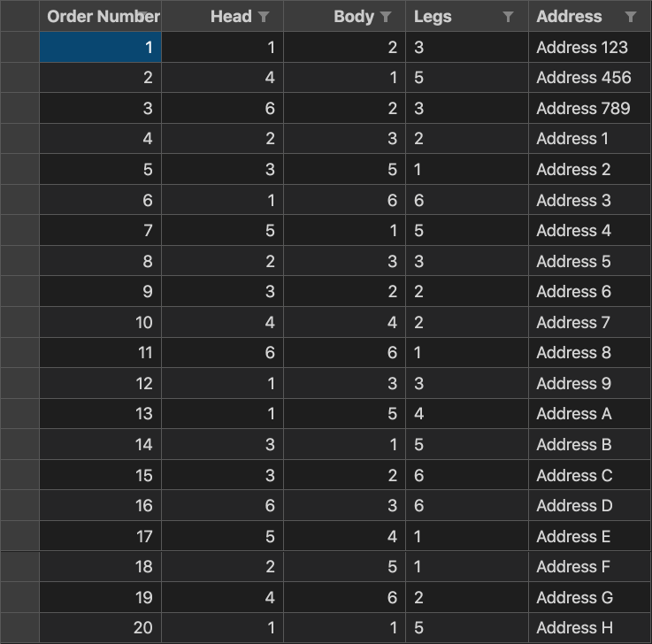The image size is (652, 644).
Task: Click the Address column header label
Action: tap(569, 17)
